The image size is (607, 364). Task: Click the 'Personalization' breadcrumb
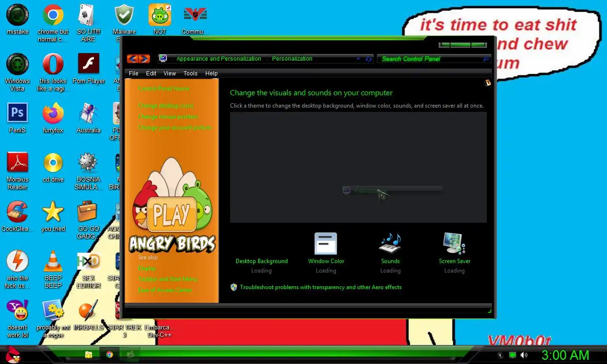(292, 59)
